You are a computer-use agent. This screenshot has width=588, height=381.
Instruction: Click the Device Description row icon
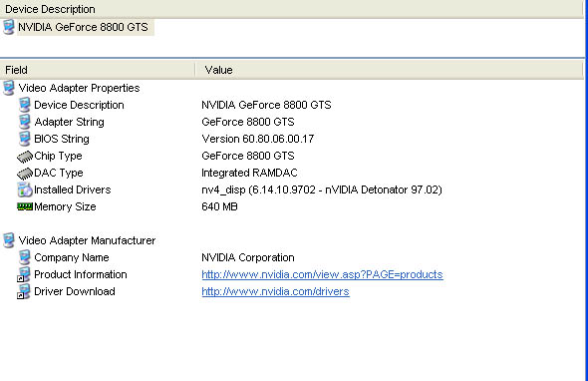tap(24, 105)
